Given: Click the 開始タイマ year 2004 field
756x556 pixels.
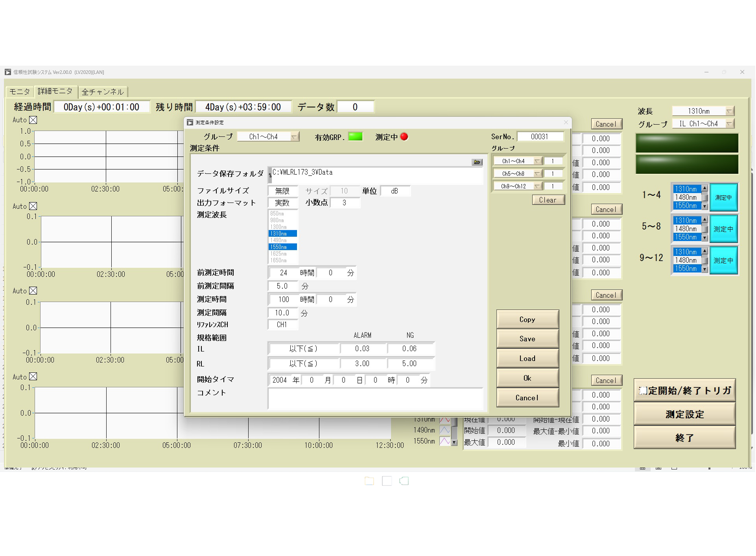Looking at the screenshot, I should pyautogui.click(x=280, y=380).
